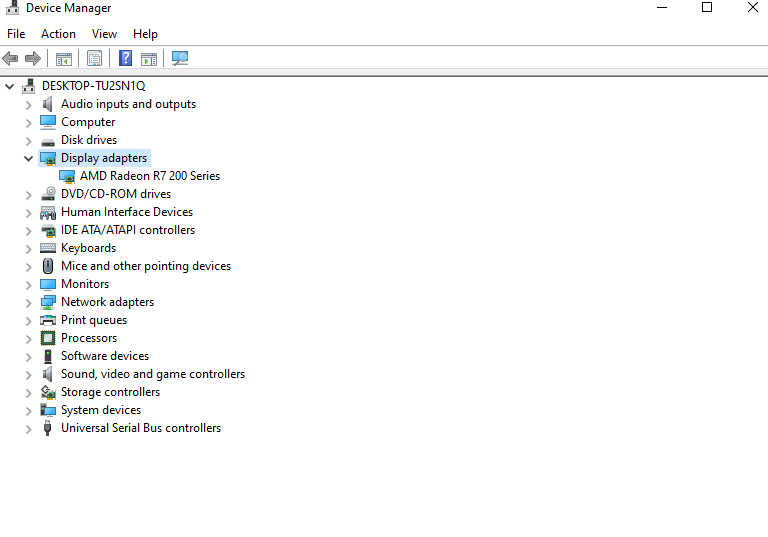Click the Forward arrow toolbar icon
The height and width of the screenshot is (537, 768).
coord(33,58)
